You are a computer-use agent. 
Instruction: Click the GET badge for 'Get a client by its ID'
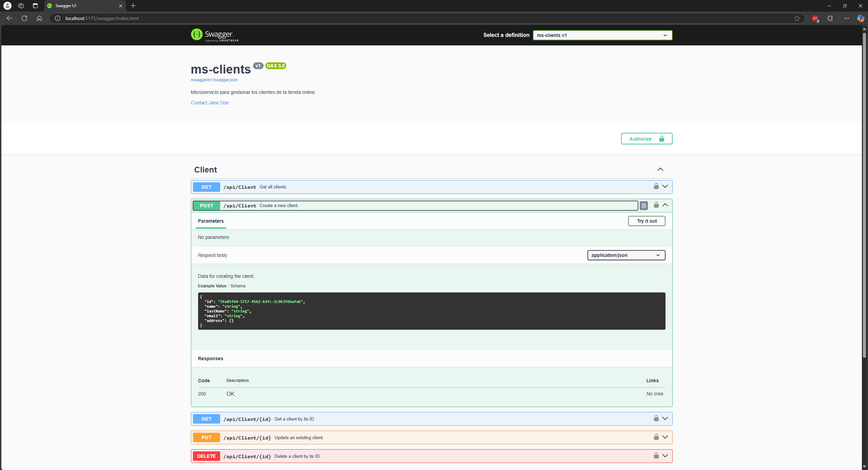coord(206,419)
